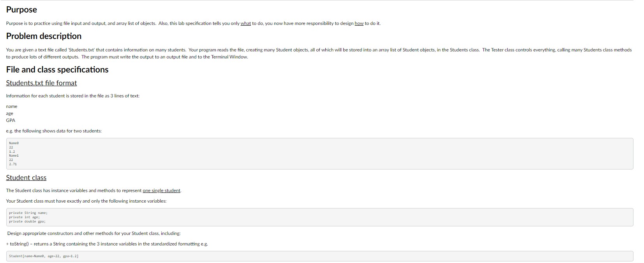This screenshot has width=644, height=263.
Task: Click the 'GPA' line in the format list
Action: [11, 120]
